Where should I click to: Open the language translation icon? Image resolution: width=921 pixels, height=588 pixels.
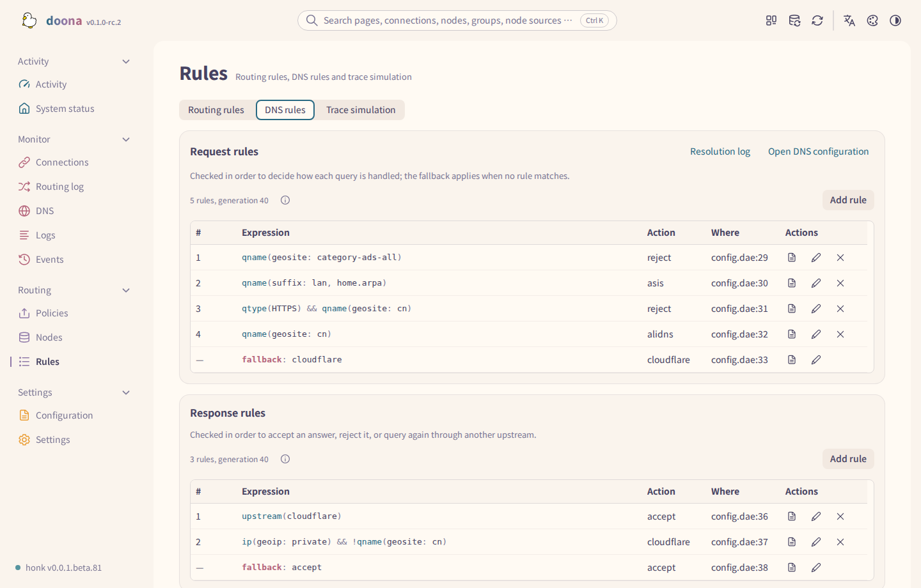point(849,20)
